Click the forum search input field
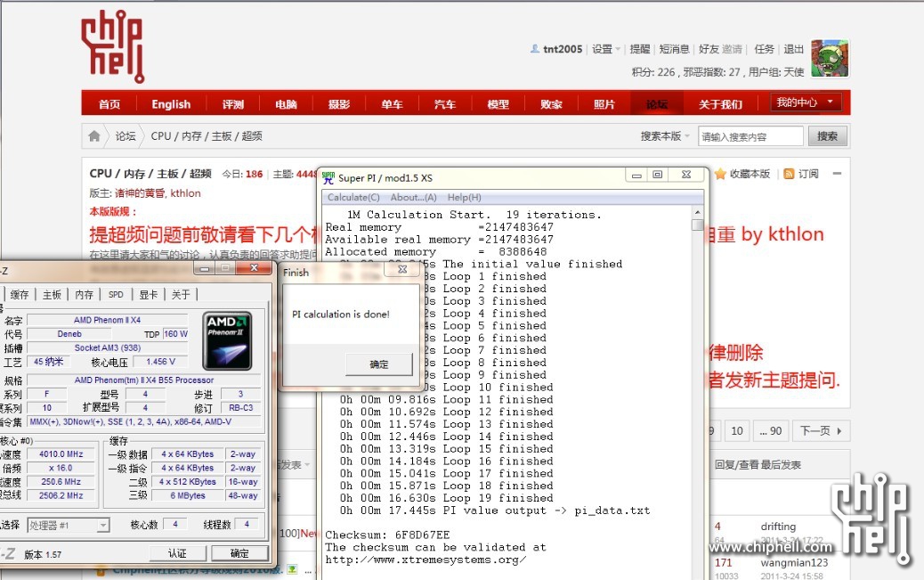This screenshot has width=924, height=580. [x=750, y=136]
